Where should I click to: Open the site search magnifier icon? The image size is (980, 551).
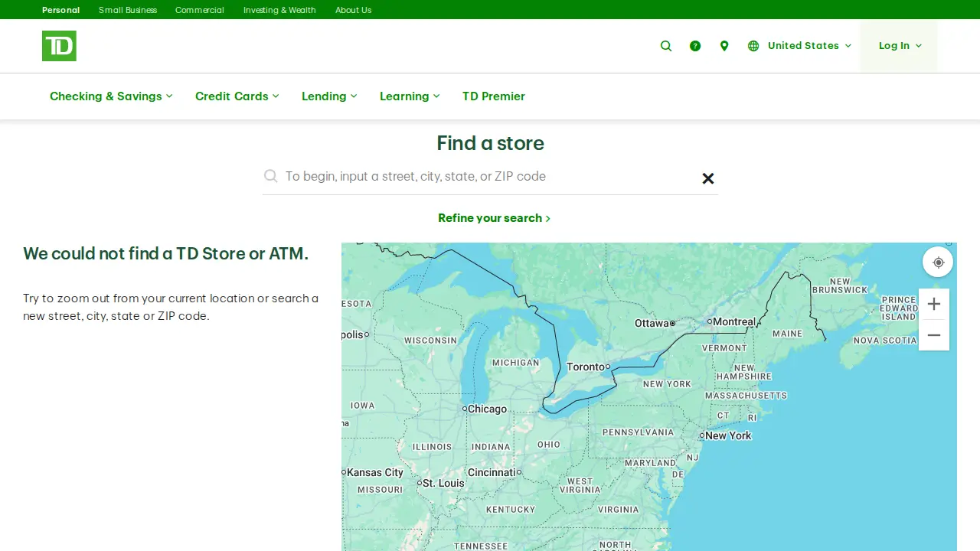(666, 46)
